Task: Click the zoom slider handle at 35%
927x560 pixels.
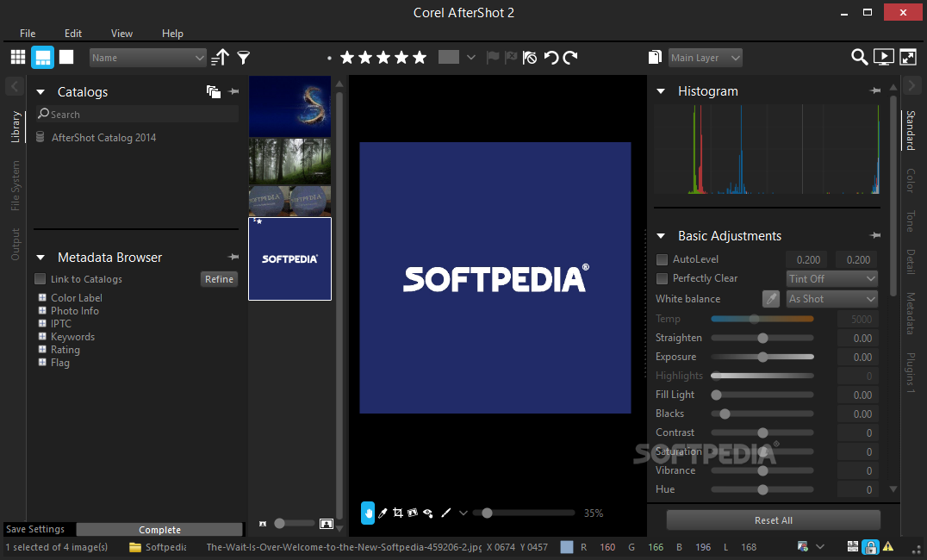Action: [487, 513]
